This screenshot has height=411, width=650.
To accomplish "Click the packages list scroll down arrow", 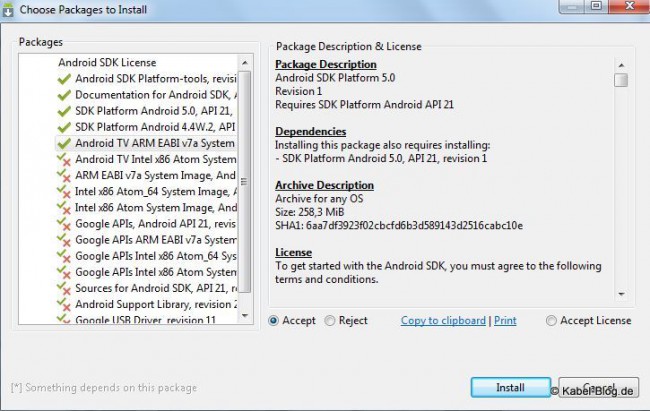I will click(x=245, y=316).
